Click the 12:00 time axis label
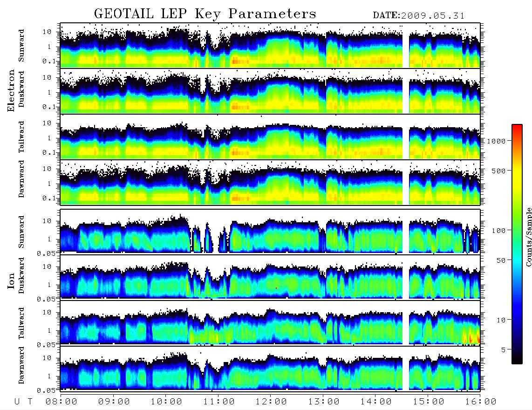 tap(271, 402)
